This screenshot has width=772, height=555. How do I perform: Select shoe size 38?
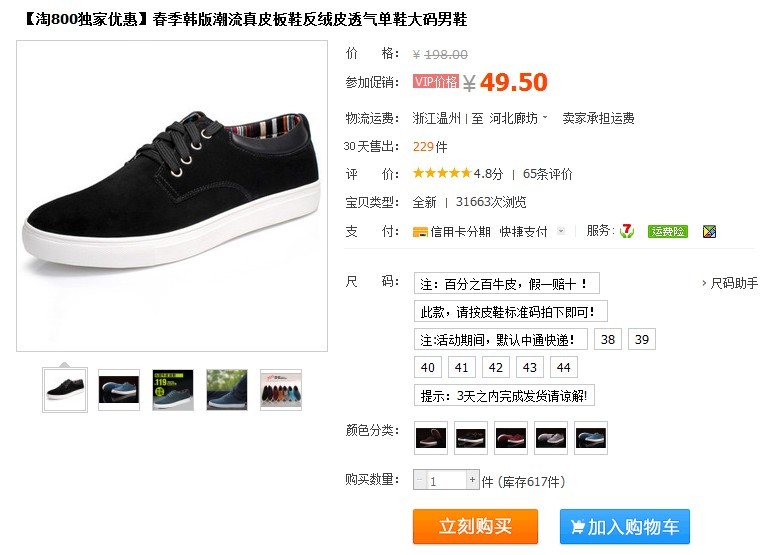tap(608, 339)
